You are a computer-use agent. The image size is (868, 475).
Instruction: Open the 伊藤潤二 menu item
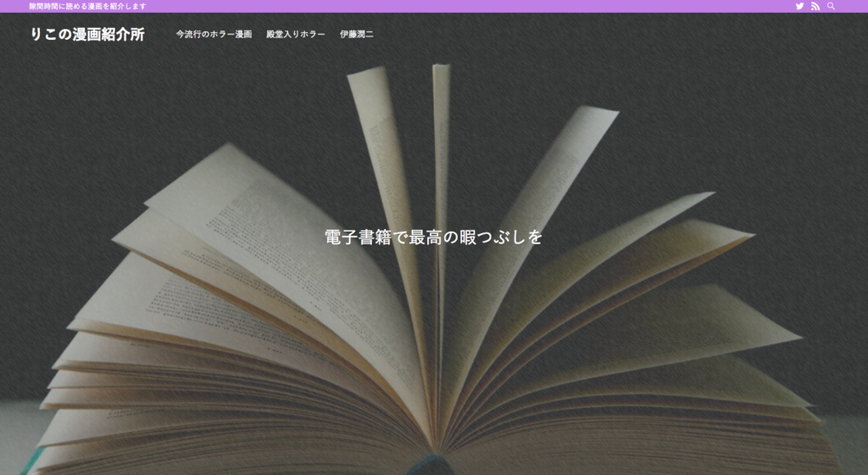tap(356, 35)
